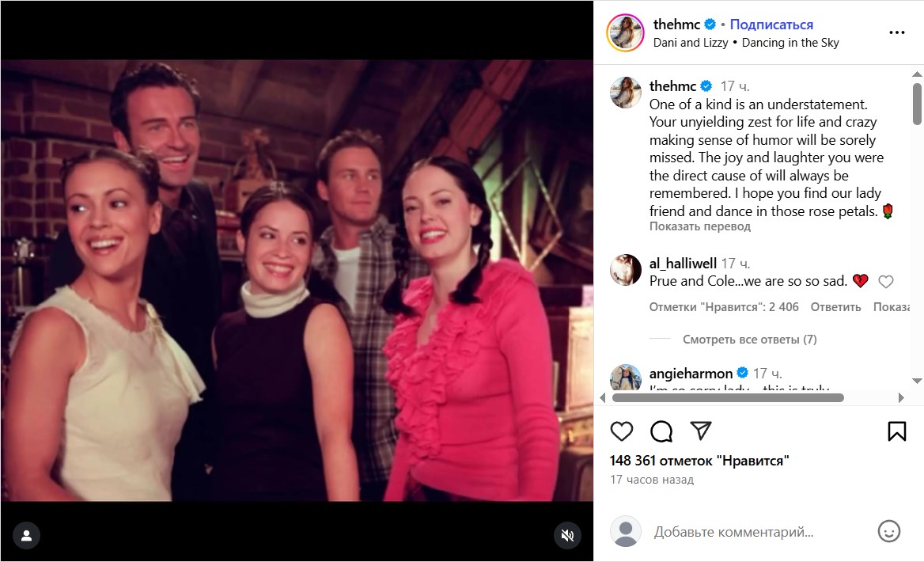Show tagged people in the video
Viewport: 924px width, 562px height.
[26, 535]
